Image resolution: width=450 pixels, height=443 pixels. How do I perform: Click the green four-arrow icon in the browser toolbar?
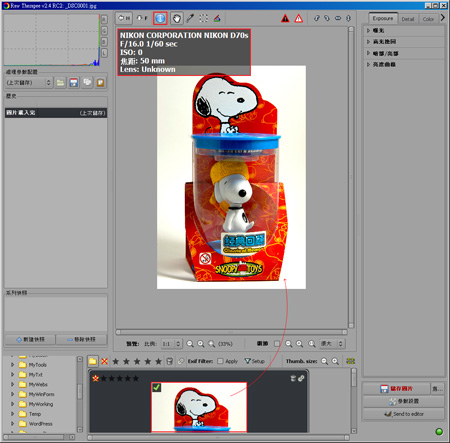(350, 361)
